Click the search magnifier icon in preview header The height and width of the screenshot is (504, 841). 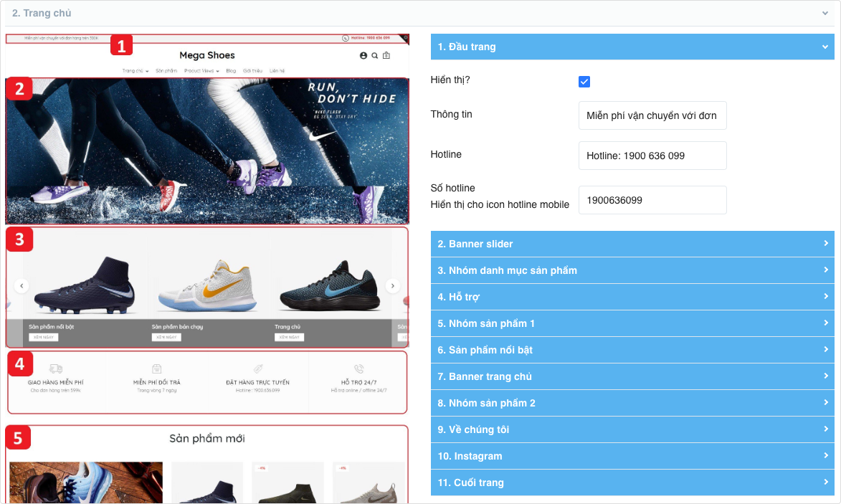[x=374, y=56]
